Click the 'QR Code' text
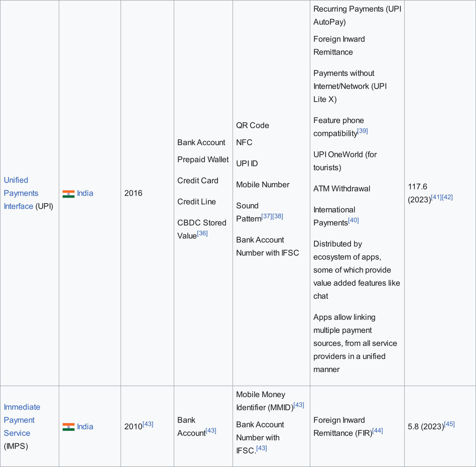 coord(253,125)
